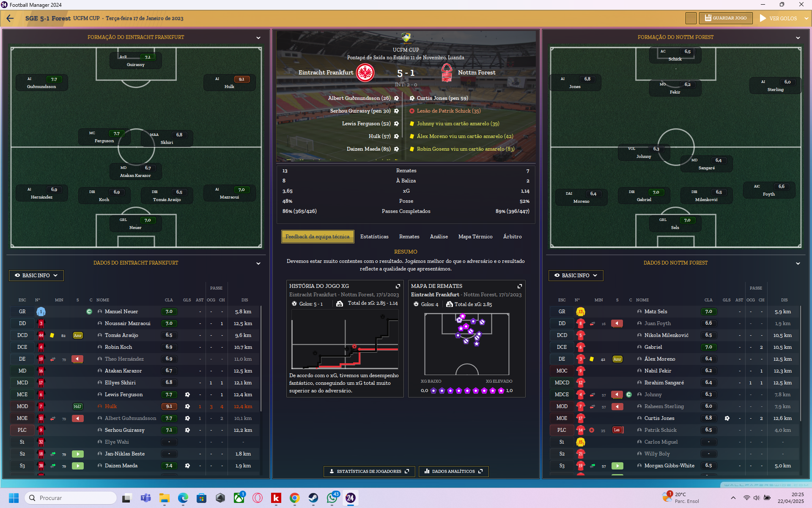The width and height of the screenshot is (812, 508).
Task: Click Manuel Neuer captain C icon
Action: point(89,312)
